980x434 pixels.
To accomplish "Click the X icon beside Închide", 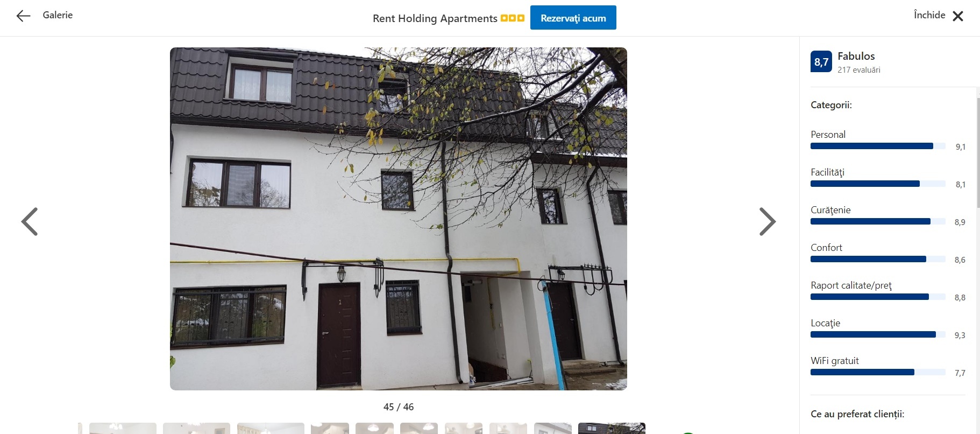I will [958, 16].
